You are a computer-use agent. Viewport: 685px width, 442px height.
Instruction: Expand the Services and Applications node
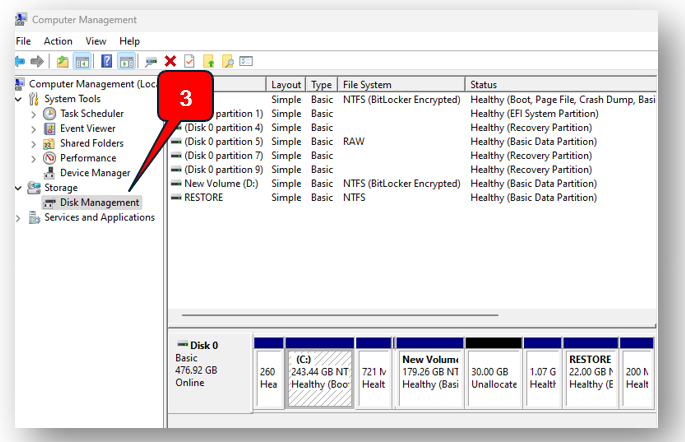(x=19, y=218)
